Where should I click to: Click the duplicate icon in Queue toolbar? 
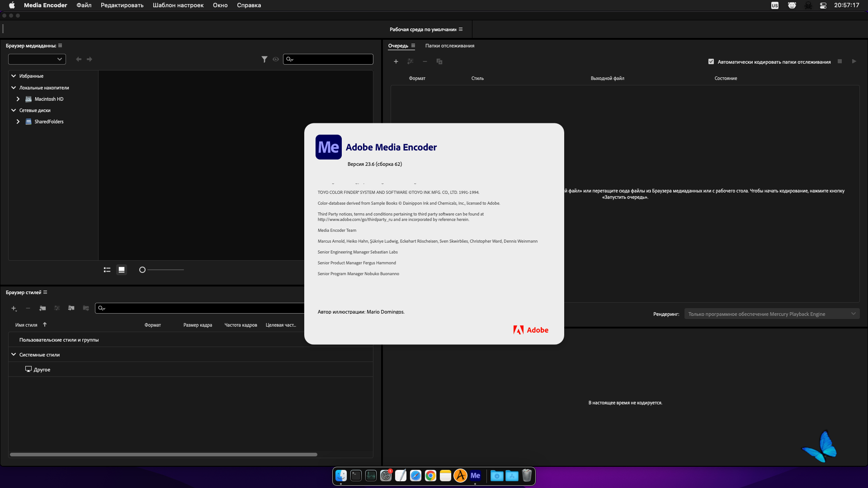[x=439, y=61]
